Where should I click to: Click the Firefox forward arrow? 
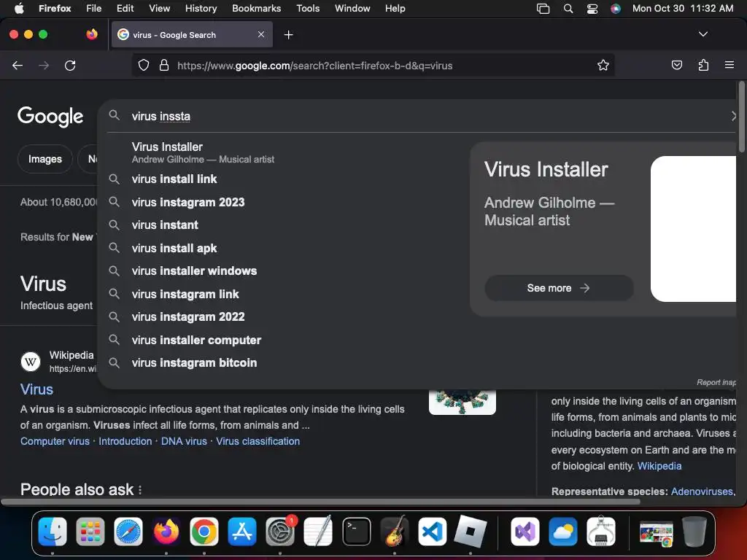pyautogui.click(x=44, y=65)
